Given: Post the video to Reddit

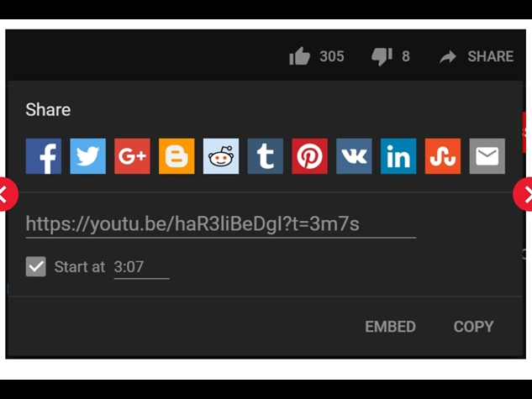Looking at the screenshot, I should point(221,156).
